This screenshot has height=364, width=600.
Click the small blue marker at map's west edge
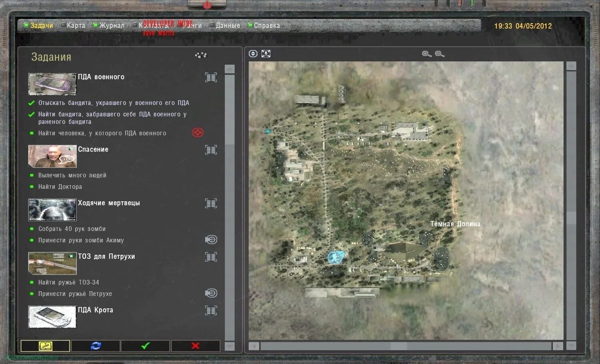[268, 131]
